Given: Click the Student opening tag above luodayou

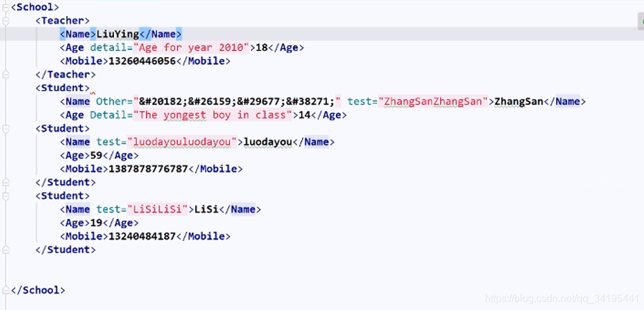Looking at the screenshot, I should click(x=62, y=129).
